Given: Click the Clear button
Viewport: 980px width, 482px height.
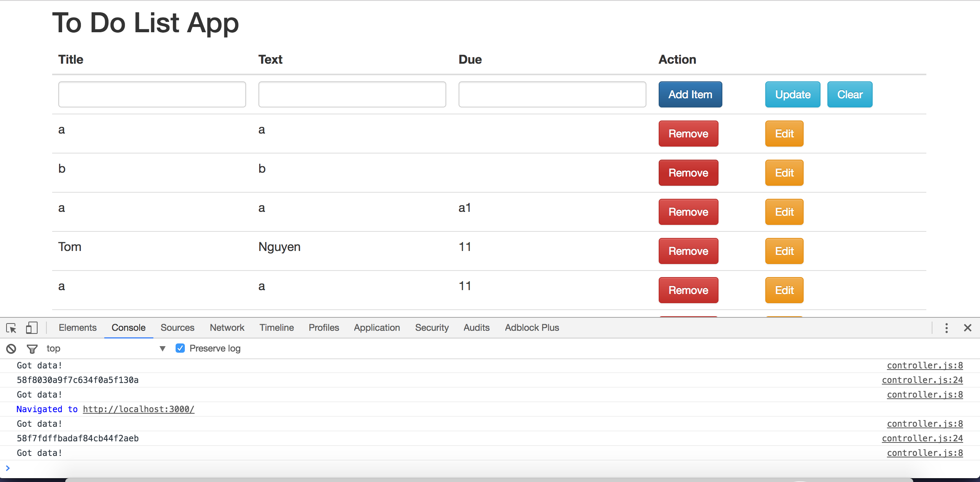Looking at the screenshot, I should pos(850,94).
